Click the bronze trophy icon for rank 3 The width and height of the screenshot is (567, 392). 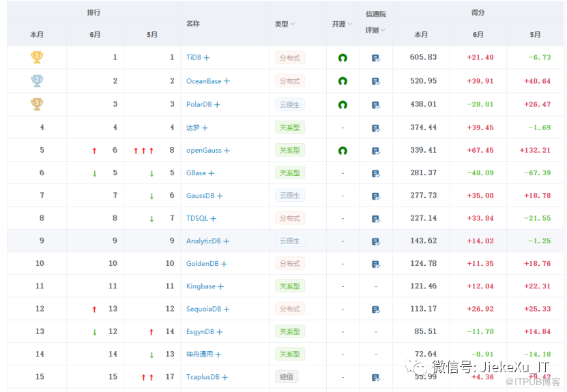(x=37, y=104)
